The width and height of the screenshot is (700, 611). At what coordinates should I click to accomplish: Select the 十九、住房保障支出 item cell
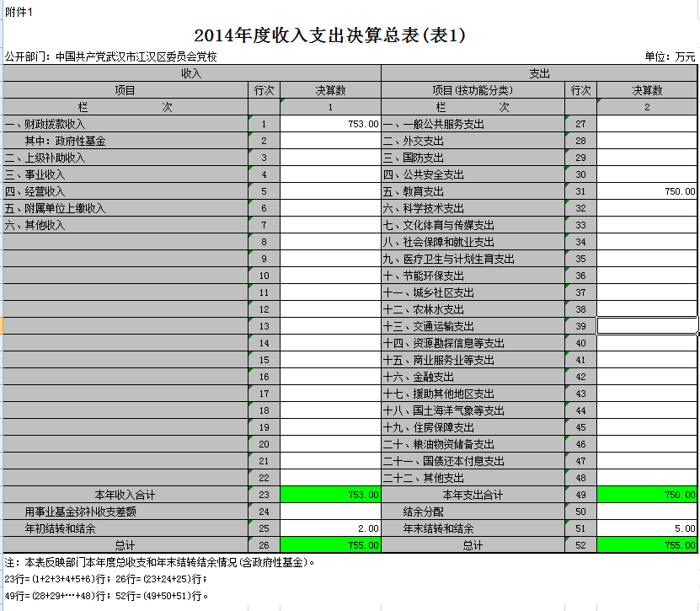coord(473,427)
